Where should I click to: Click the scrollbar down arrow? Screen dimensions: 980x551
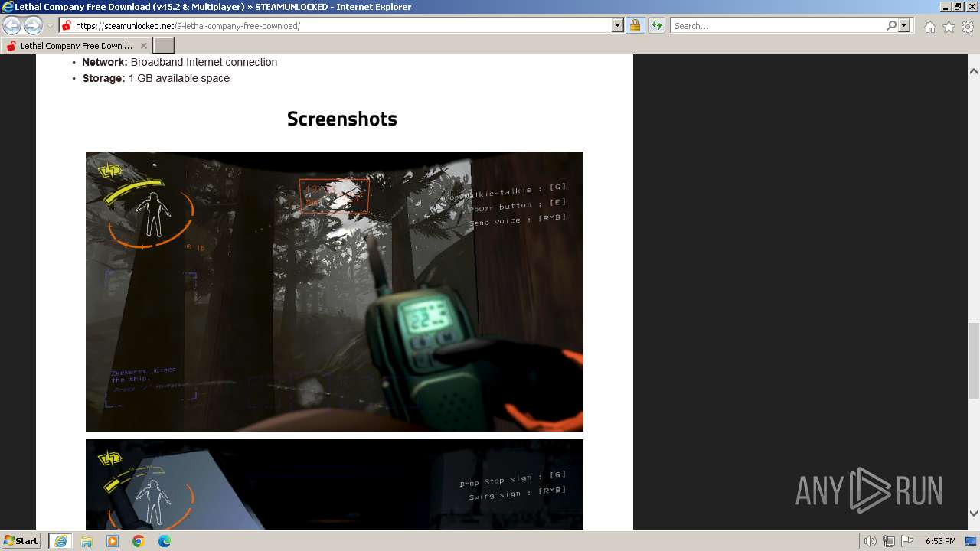point(974,514)
